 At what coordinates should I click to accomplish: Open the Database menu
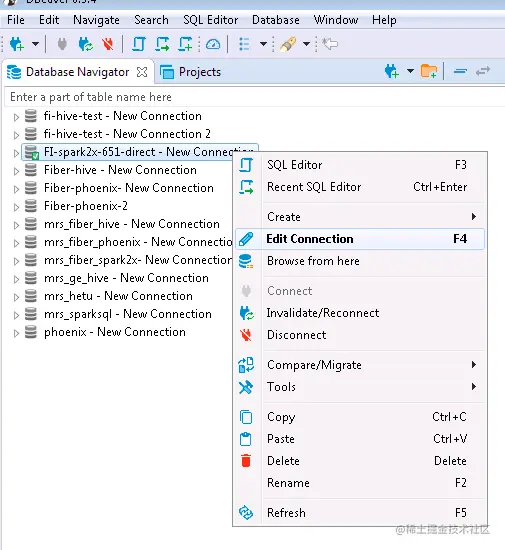coord(276,20)
